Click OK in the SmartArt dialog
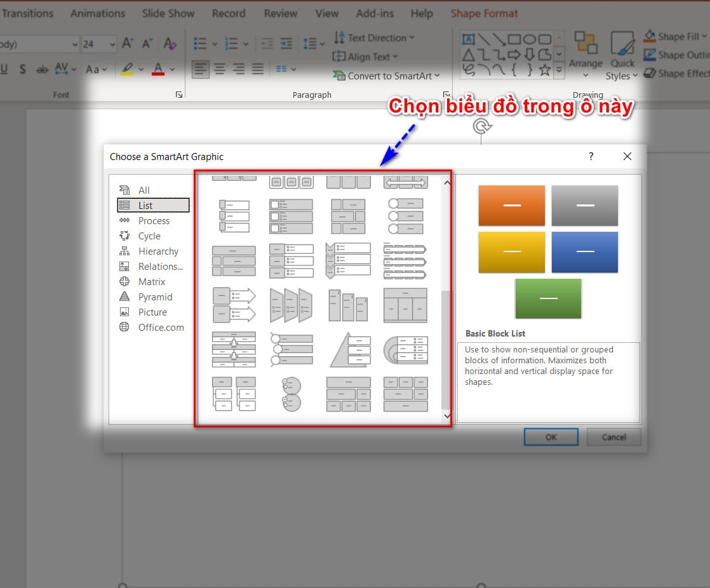Screen dimensions: 710x588 pyautogui.click(x=551, y=437)
